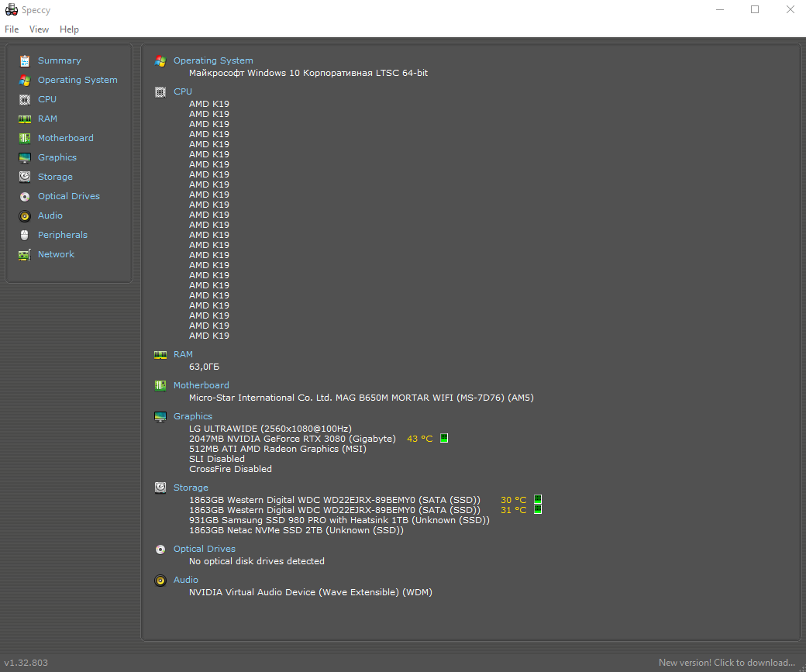
Task: Click the CPU chip icon in sidebar
Action: click(25, 99)
